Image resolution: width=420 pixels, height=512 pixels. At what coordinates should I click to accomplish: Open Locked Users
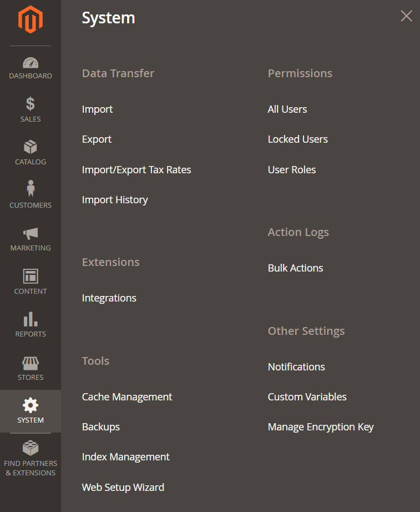coord(297,139)
